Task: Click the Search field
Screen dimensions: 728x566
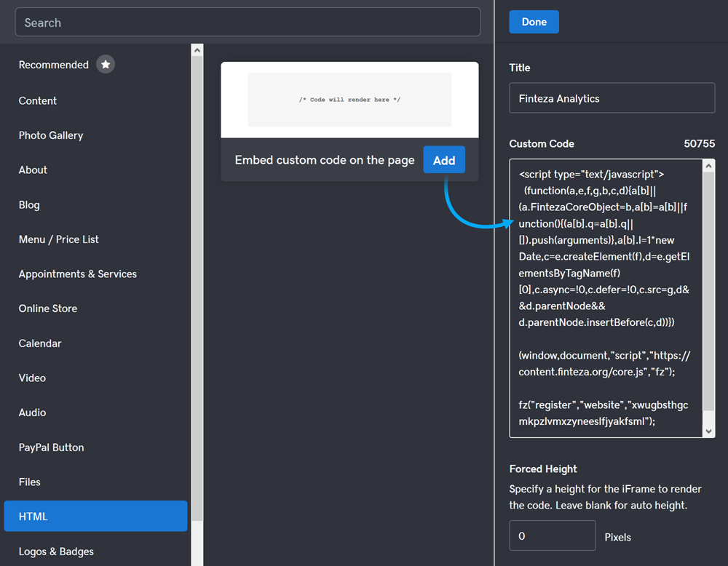Action: [x=248, y=23]
